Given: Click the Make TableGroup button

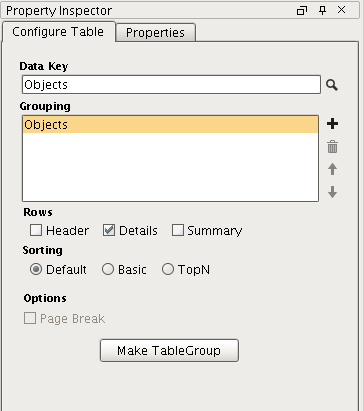Looking at the screenshot, I should point(169,350).
